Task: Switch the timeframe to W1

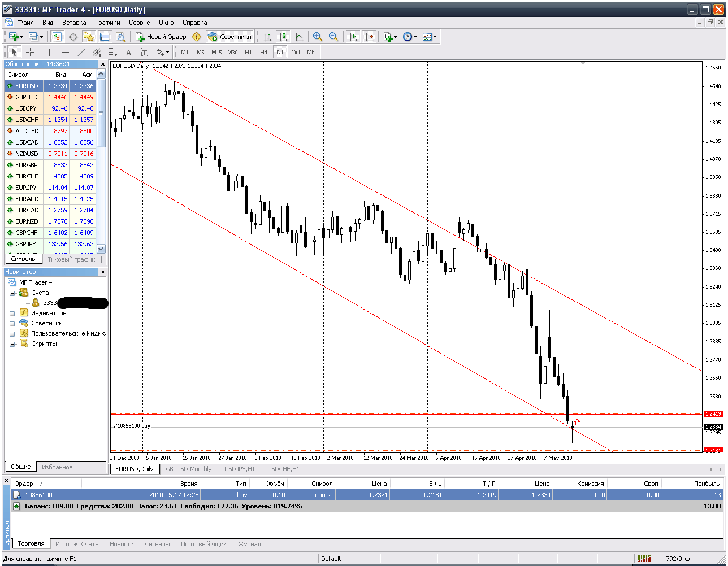Action: coord(295,52)
